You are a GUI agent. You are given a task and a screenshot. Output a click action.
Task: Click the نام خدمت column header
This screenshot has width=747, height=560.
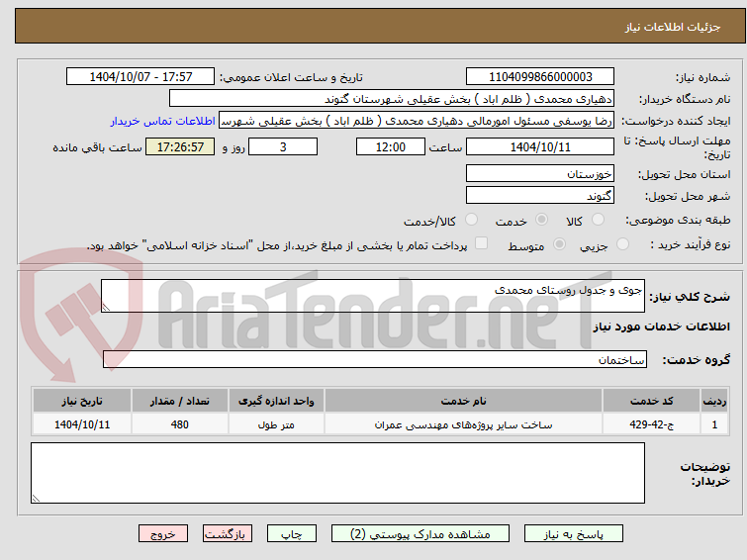point(464,401)
